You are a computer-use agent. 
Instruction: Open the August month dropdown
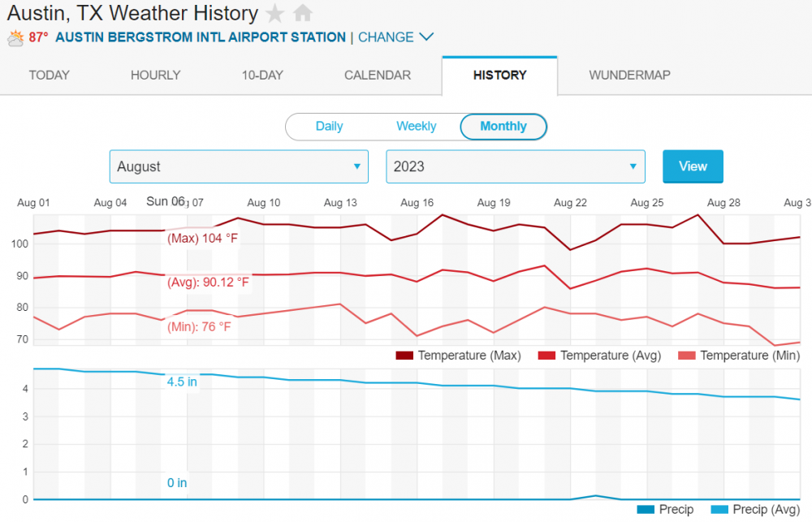239,166
